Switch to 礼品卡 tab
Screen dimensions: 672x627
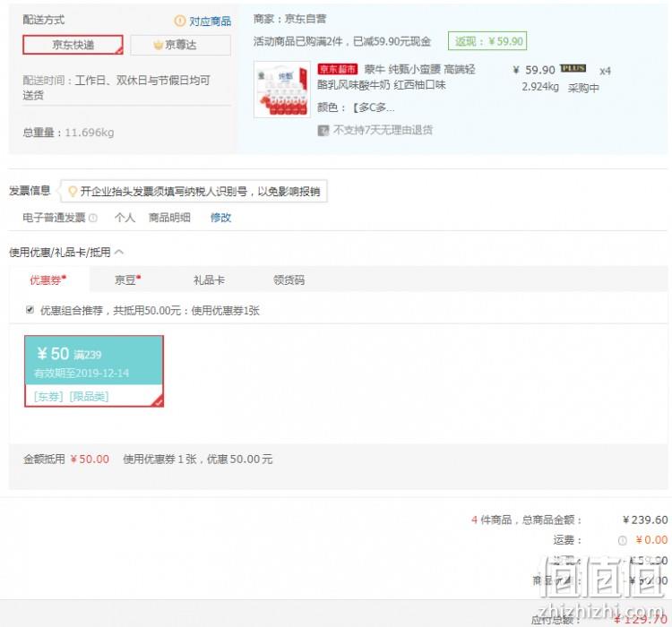[x=209, y=279]
